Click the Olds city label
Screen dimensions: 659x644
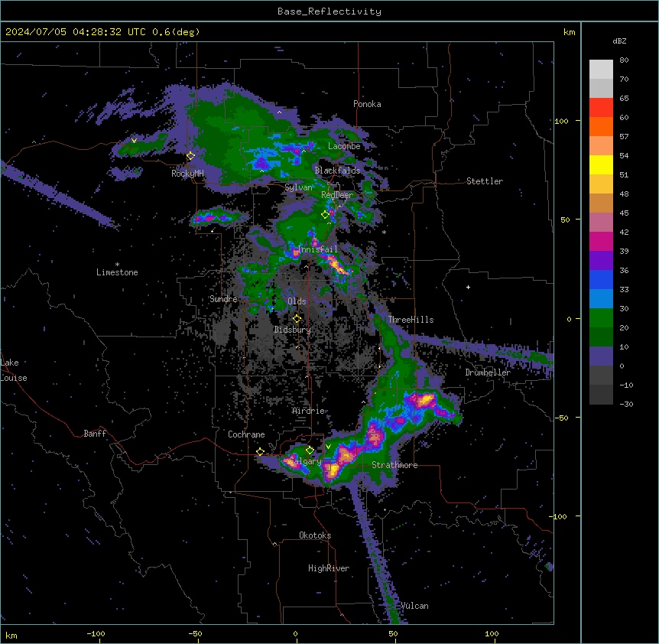[297, 301]
